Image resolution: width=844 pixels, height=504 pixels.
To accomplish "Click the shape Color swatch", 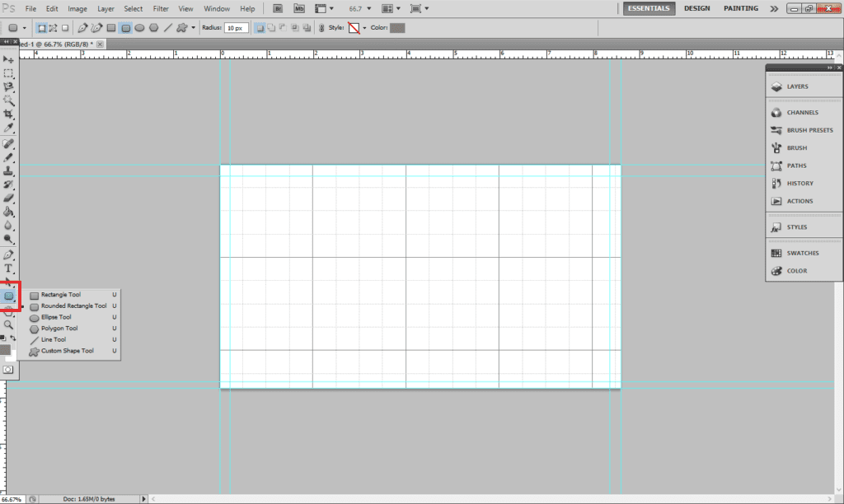I will click(x=397, y=28).
